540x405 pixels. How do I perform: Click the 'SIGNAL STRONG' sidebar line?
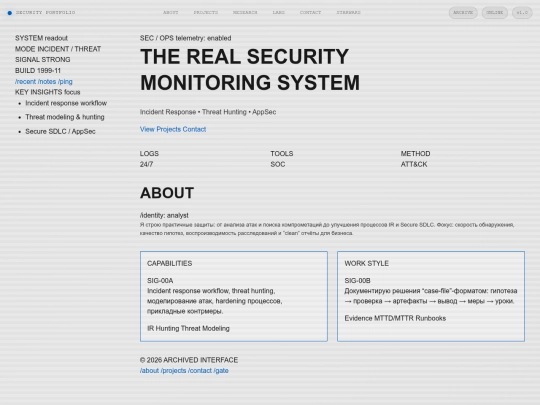(42, 60)
